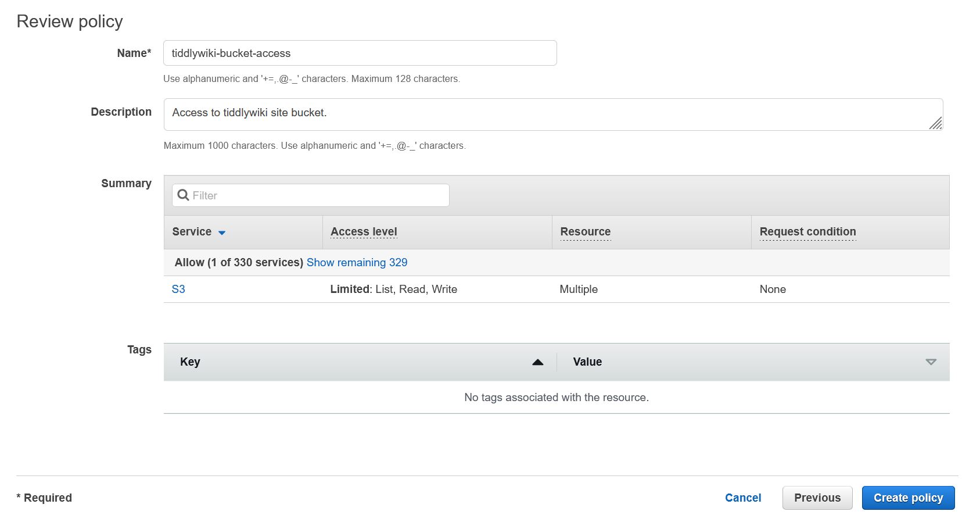Click the Access level column header
Image resolution: width=980 pixels, height=522 pixels.
point(364,231)
